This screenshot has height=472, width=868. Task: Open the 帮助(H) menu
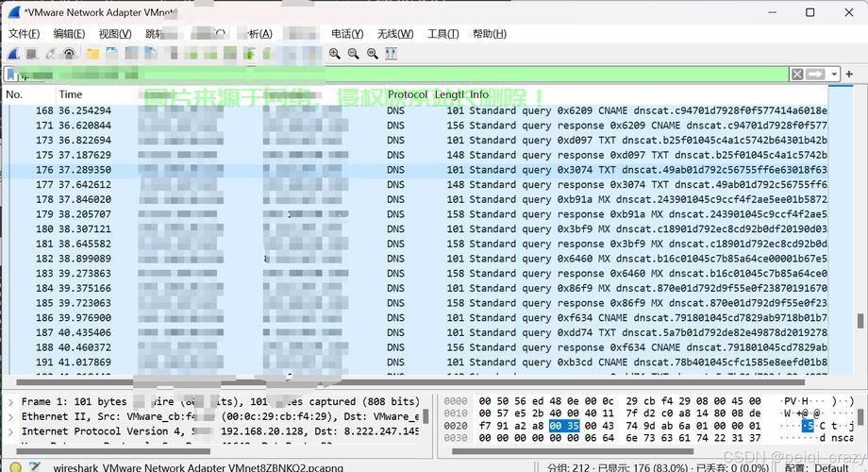click(x=490, y=34)
